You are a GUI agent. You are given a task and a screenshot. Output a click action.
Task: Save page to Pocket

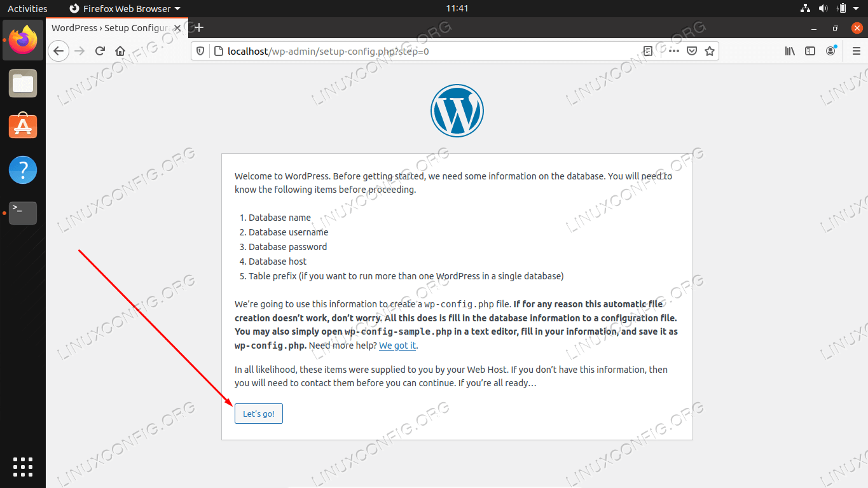(x=692, y=51)
